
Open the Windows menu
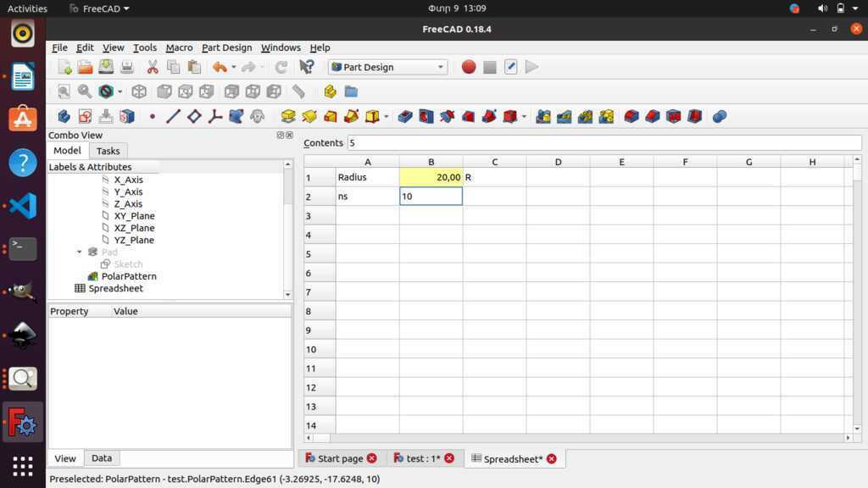coord(281,47)
